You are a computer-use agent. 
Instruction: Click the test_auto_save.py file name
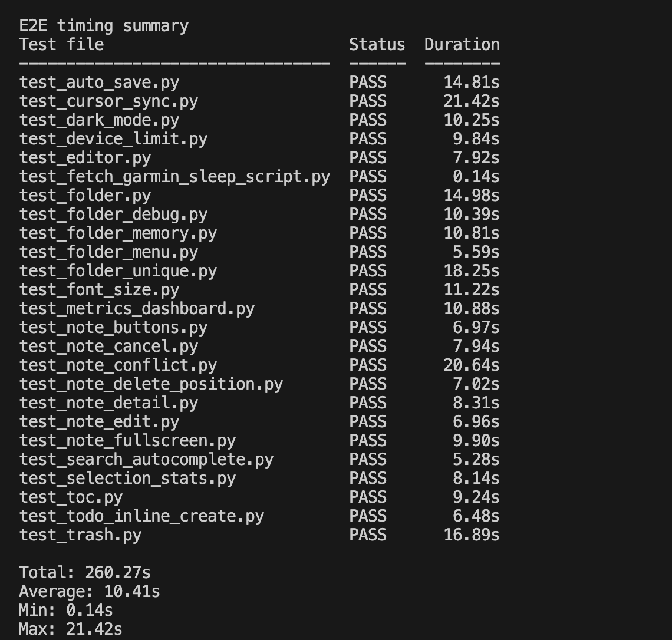99,83
